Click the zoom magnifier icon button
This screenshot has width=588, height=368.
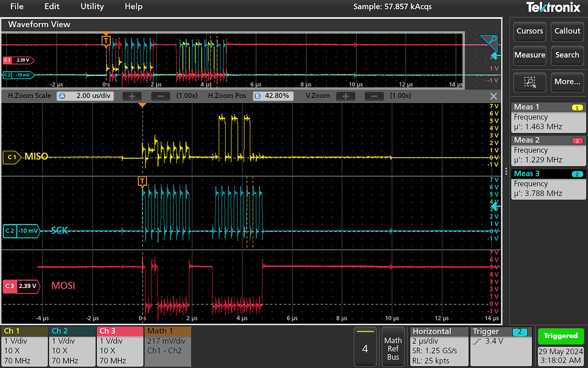pyautogui.click(x=529, y=82)
